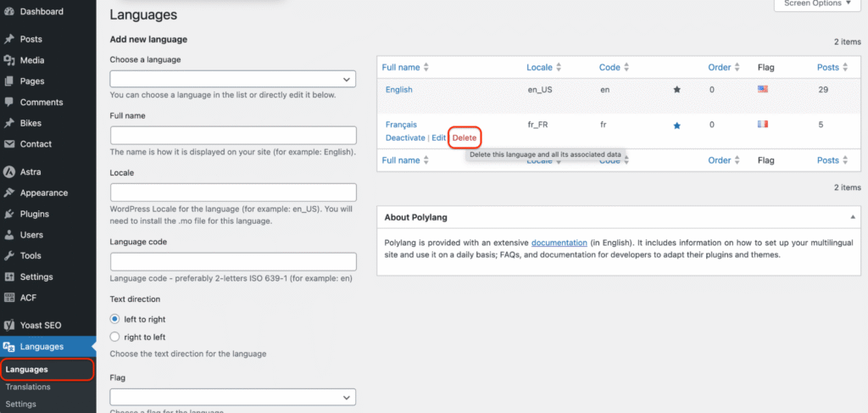Select the left to right text direction
Viewport: 868px width, 413px height.
[x=114, y=320]
